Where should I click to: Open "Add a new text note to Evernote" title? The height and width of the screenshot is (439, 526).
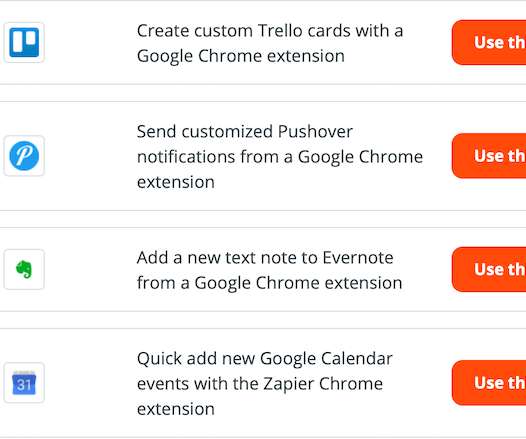click(x=269, y=270)
